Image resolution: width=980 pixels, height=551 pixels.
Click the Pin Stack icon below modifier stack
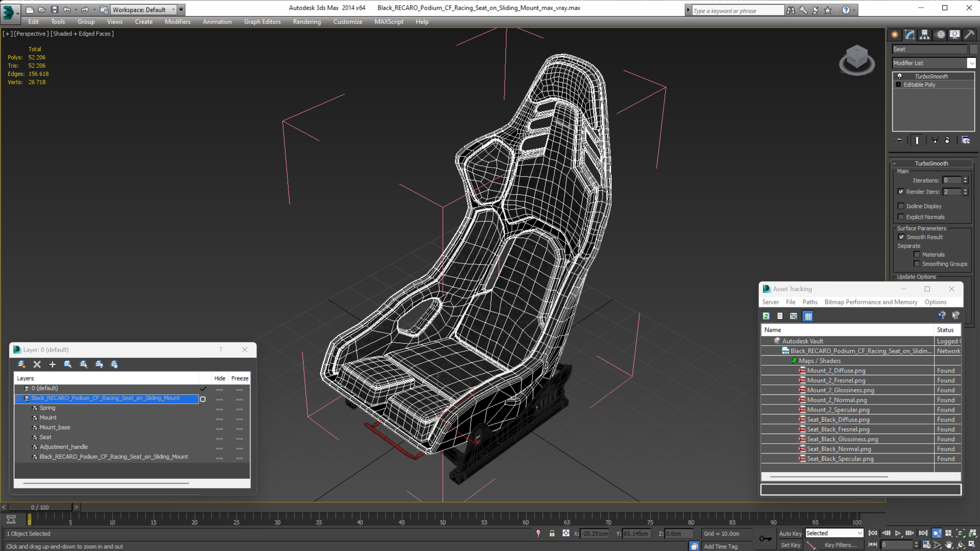(899, 140)
